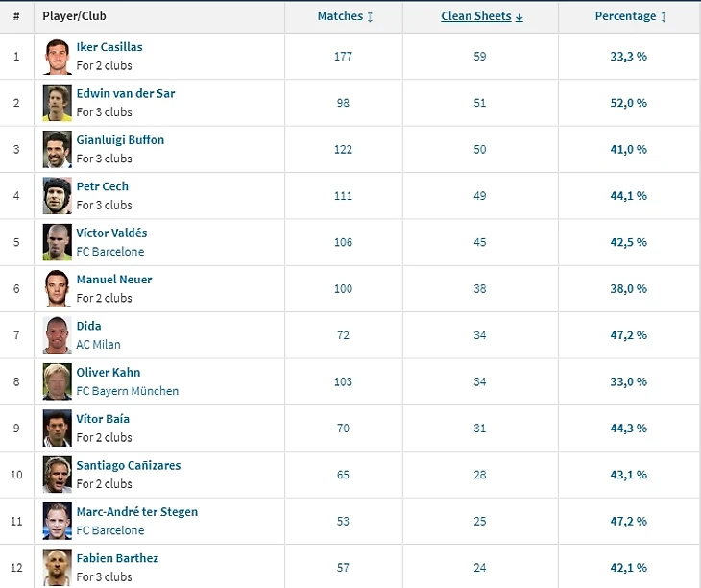The width and height of the screenshot is (701, 588).
Task: Click Petr Cech's helmet portrait
Action: [58, 196]
